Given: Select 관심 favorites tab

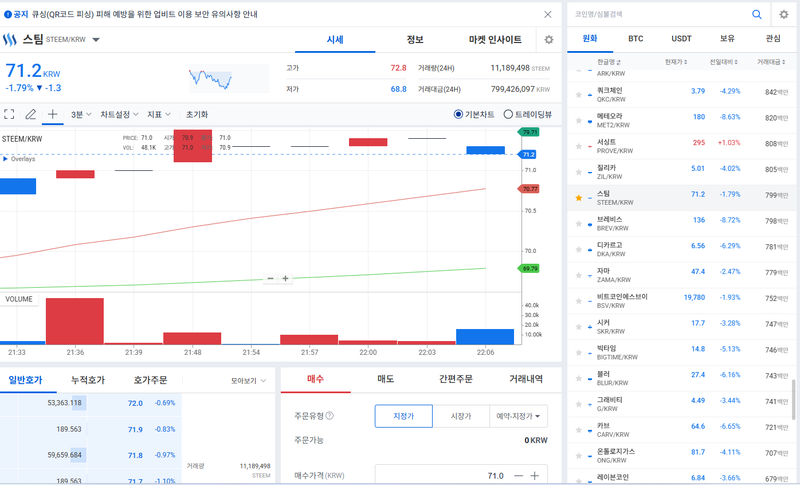Looking at the screenshot, I should (x=773, y=38).
